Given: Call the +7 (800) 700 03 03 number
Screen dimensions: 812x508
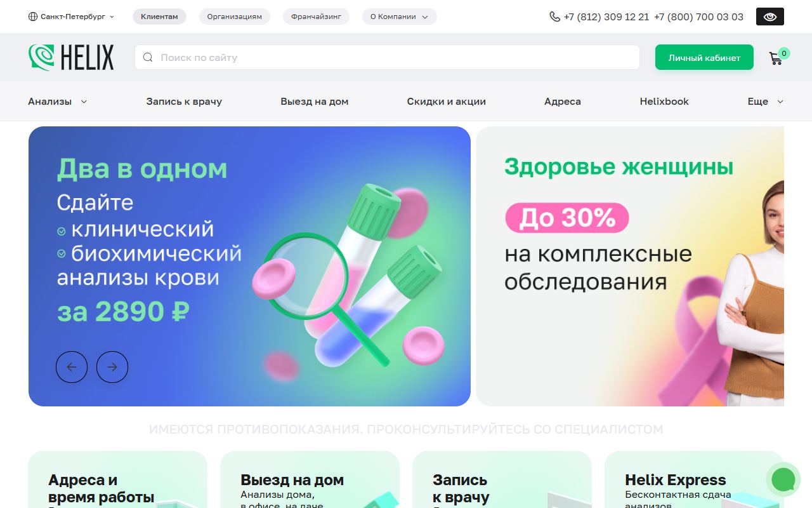Looking at the screenshot, I should pyautogui.click(x=698, y=17).
